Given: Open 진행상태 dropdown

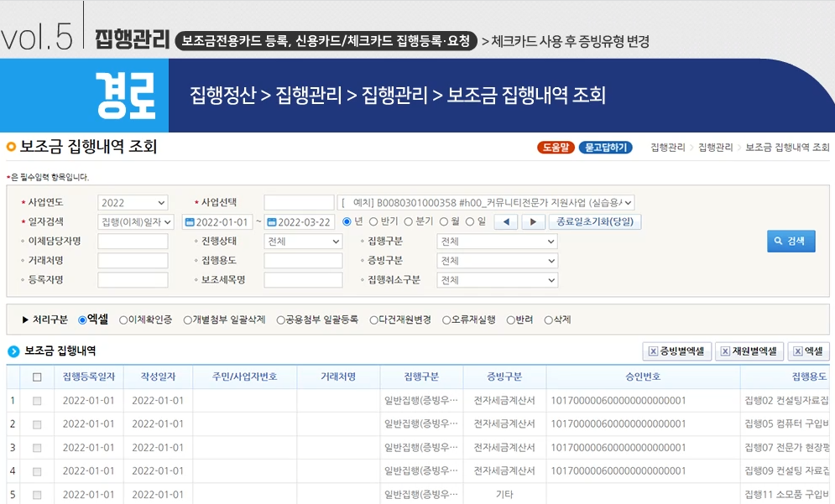Looking at the screenshot, I should 303,242.
